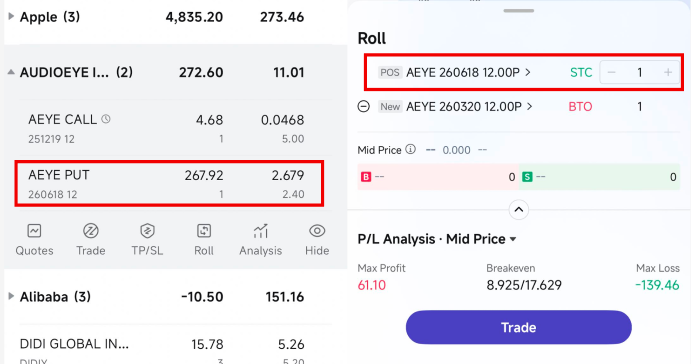Click the clock icon beside AEYE CALL
The width and height of the screenshot is (691, 364).
pyautogui.click(x=106, y=119)
